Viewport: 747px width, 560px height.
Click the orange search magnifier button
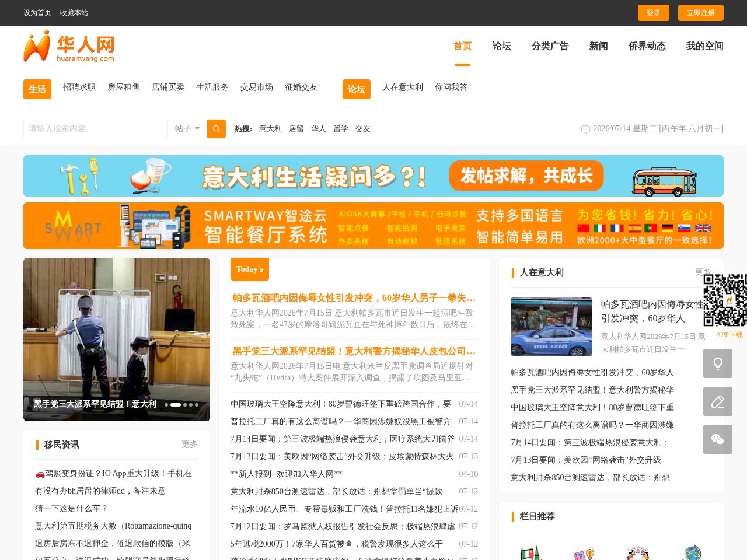216,129
